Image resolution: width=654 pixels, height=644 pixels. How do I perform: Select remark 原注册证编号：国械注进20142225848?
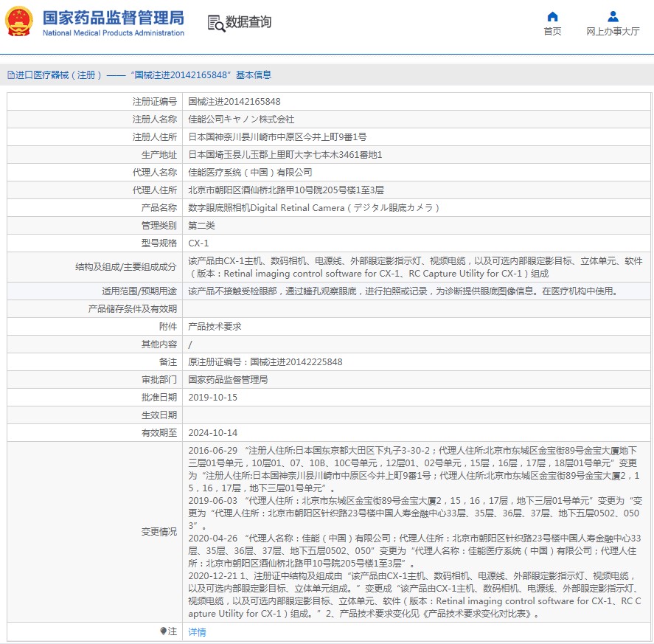point(265,362)
